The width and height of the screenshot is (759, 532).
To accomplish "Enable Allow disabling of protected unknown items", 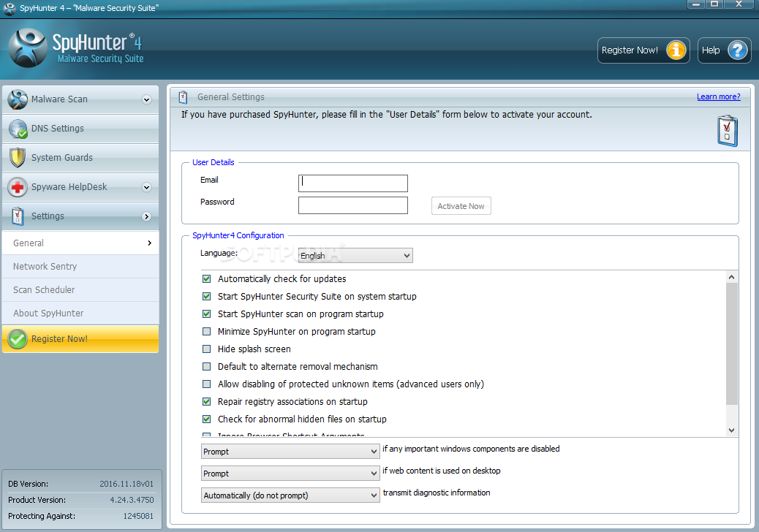I will [207, 384].
